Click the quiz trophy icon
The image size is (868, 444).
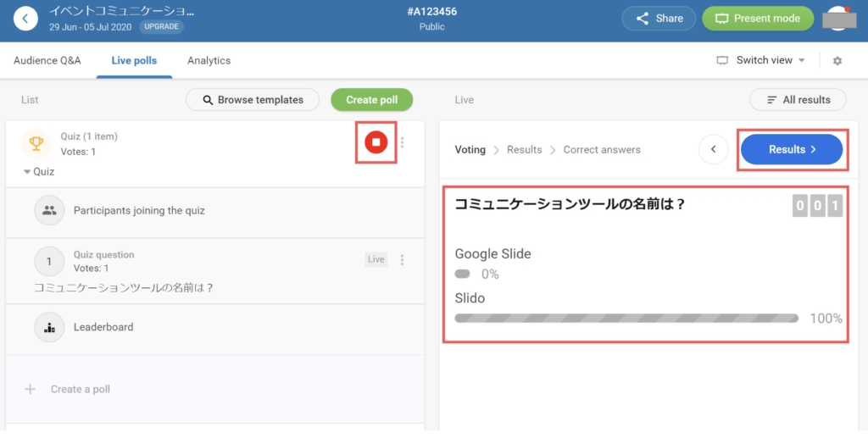(36, 144)
